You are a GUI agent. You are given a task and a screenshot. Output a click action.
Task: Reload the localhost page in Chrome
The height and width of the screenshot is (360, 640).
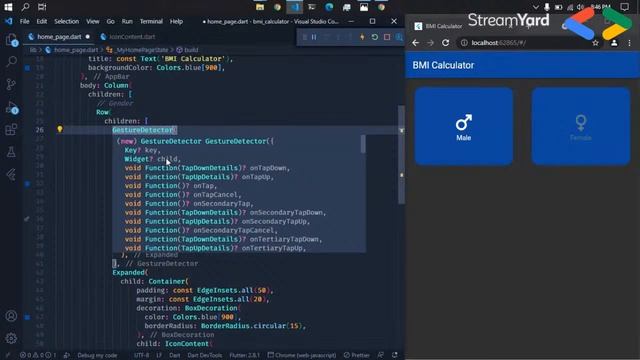click(x=445, y=43)
